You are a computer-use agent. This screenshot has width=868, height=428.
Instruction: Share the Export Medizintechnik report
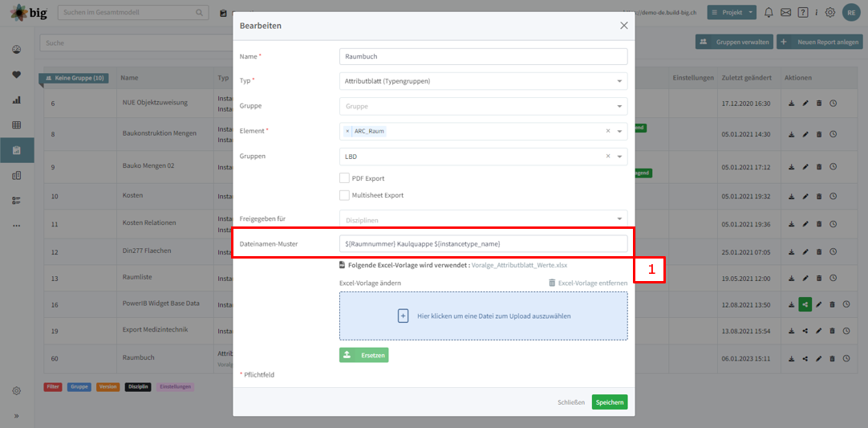(x=805, y=330)
